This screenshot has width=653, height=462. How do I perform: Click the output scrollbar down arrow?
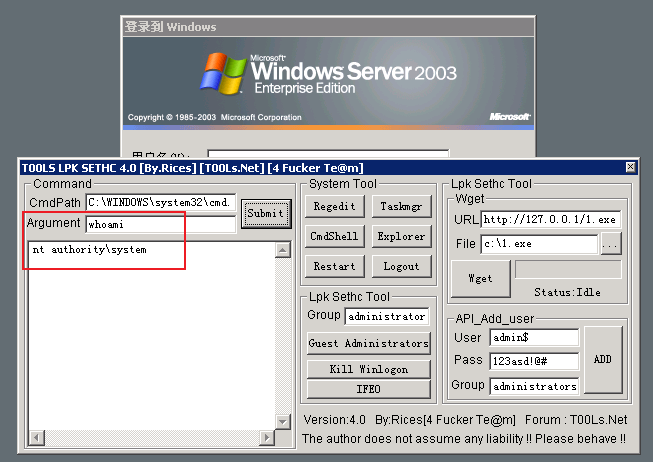(x=283, y=422)
